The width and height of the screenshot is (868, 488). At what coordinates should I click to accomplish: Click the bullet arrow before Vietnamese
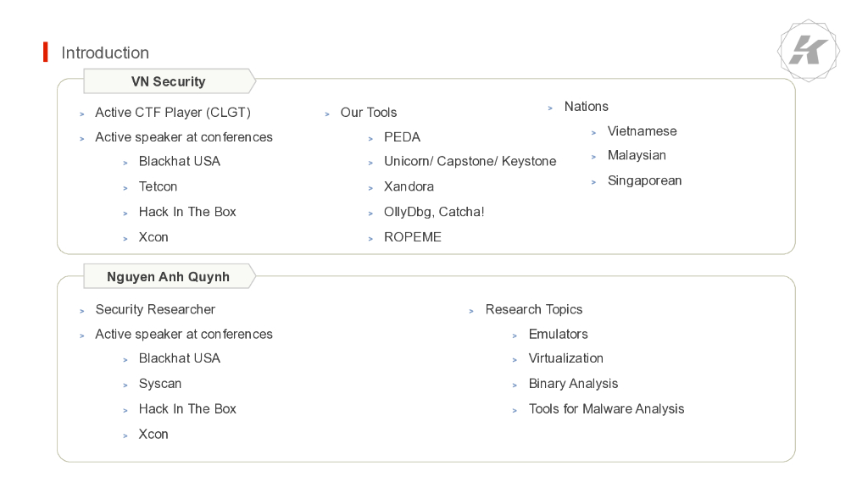pyautogui.click(x=594, y=132)
